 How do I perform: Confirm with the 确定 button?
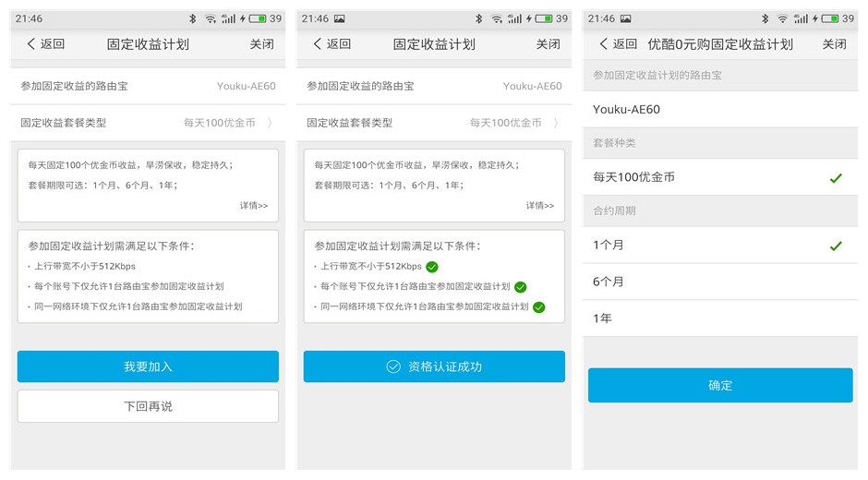tap(719, 385)
